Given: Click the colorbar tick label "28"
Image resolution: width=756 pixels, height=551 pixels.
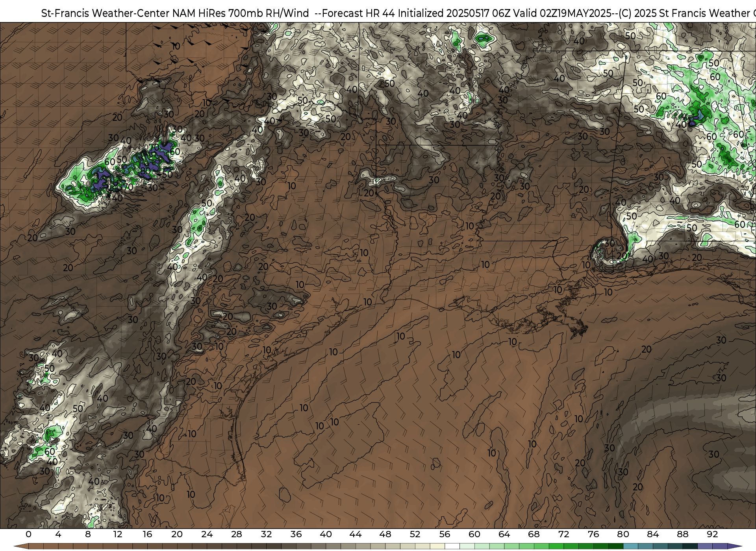Looking at the screenshot, I should (237, 534).
